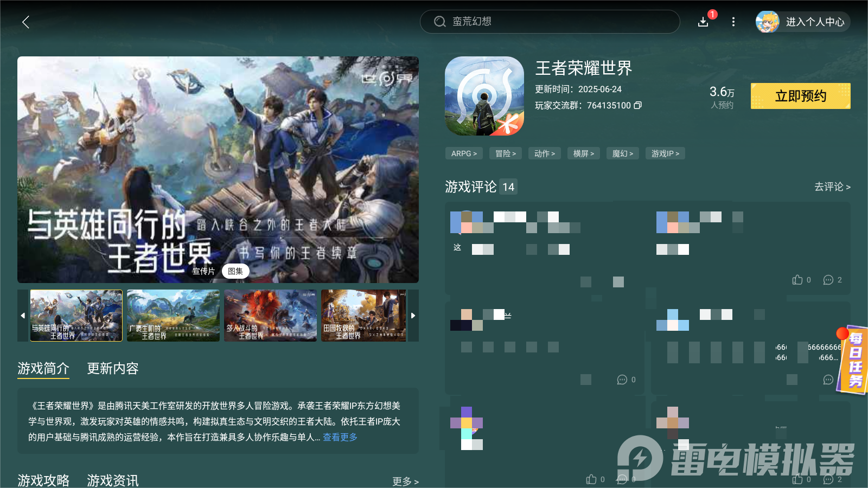The width and height of the screenshot is (868, 488).
Task: Open the download manager icon with red badge
Action: tap(703, 22)
